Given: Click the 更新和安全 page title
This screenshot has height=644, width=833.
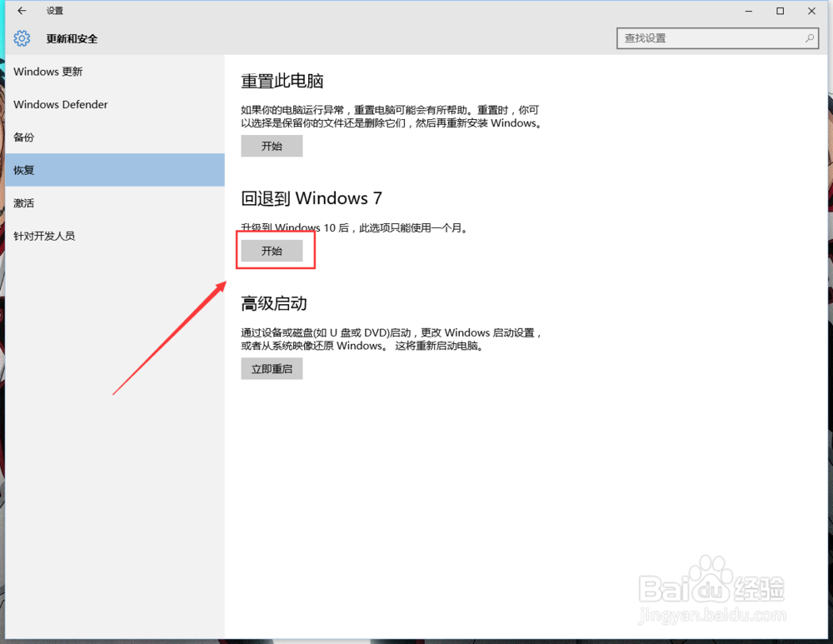Looking at the screenshot, I should (72, 39).
